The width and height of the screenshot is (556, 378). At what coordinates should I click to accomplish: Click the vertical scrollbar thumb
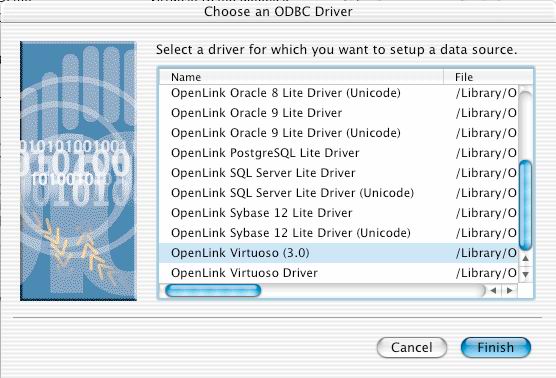[x=525, y=205]
